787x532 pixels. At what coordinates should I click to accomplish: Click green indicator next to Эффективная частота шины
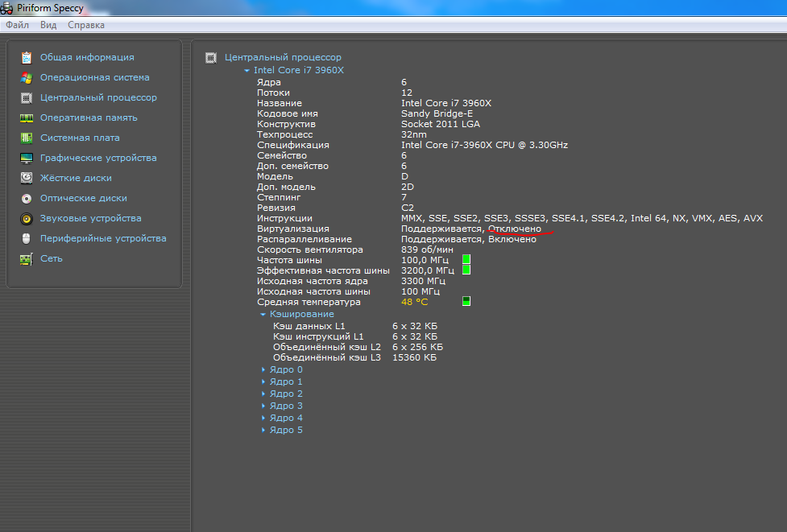[466, 270]
